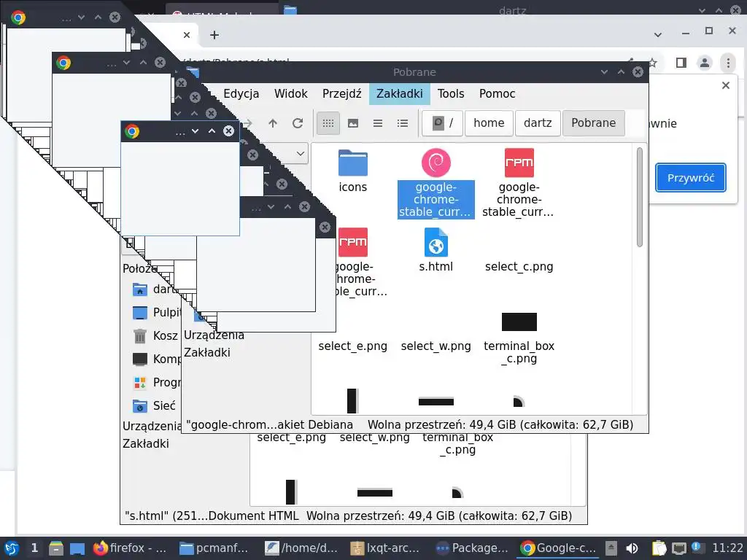Image resolution: width=747 pixels, height=560 pixels.
Task: Click the Przywróć button in Chrome
Action: pyautogui.click(x=690, y=178)
